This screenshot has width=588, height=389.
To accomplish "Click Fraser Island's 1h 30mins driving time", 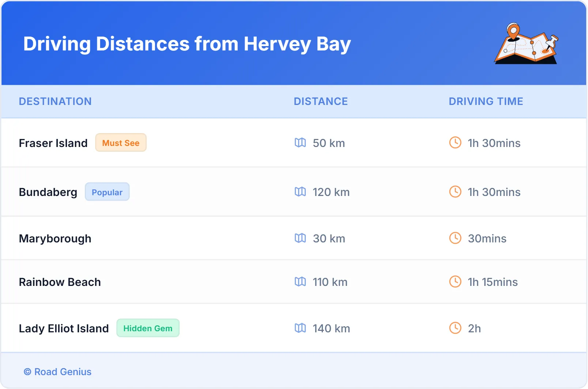I will point(494,143).
